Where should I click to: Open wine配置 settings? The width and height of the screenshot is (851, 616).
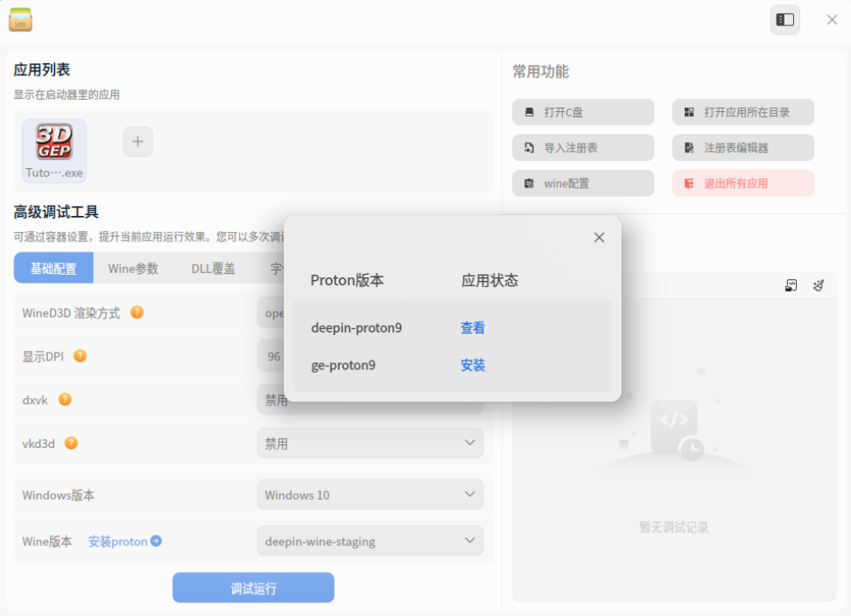tap(583, 183)
